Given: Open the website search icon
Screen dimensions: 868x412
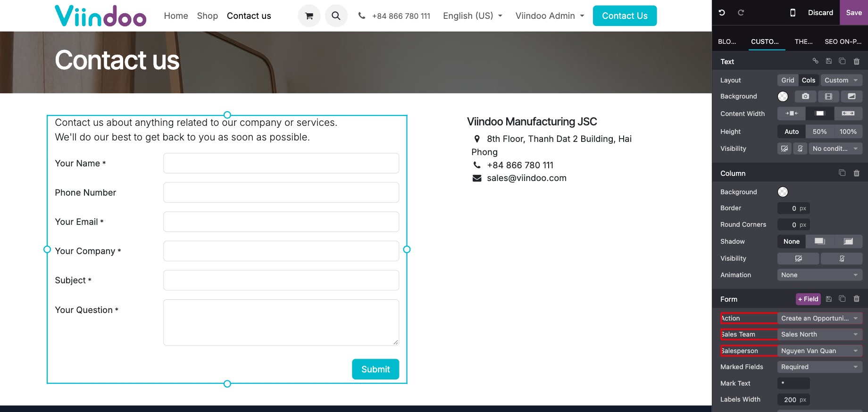Looking at the screenshot, I should pyautogui.click(x=336, y=16).
